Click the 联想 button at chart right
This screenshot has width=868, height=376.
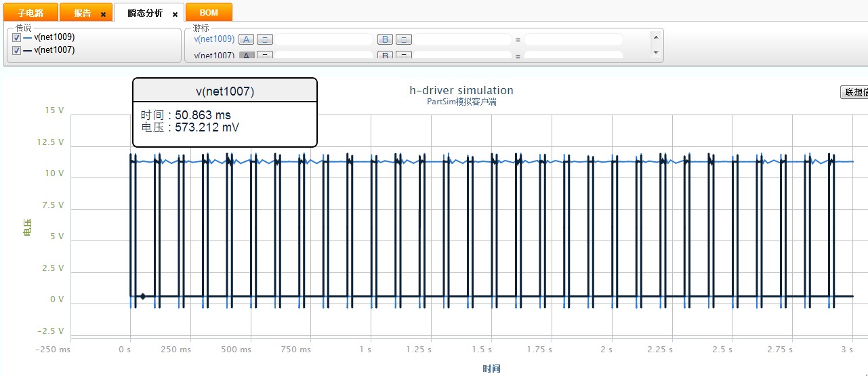click(x=854, y=92)
